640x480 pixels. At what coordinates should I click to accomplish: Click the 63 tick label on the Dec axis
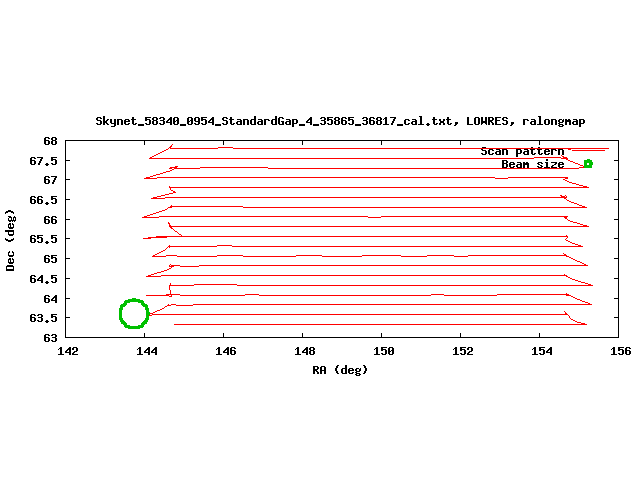coord(50,338)
